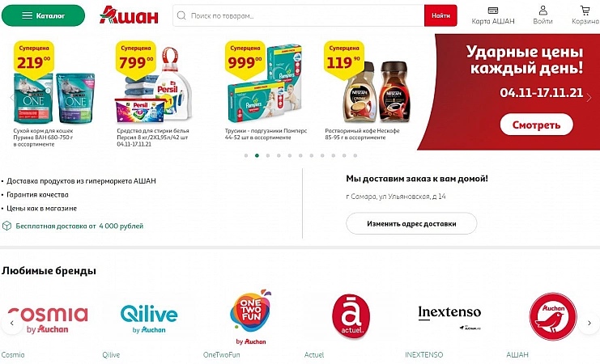The width and height of the screenshot is (600, 364).
Task: Select the first carousel dot
Action: point(246,155)
